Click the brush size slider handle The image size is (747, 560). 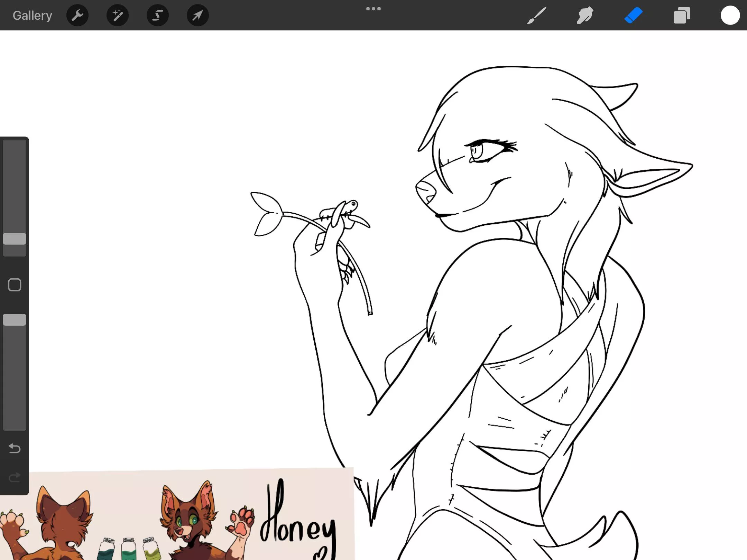point(15,239)
